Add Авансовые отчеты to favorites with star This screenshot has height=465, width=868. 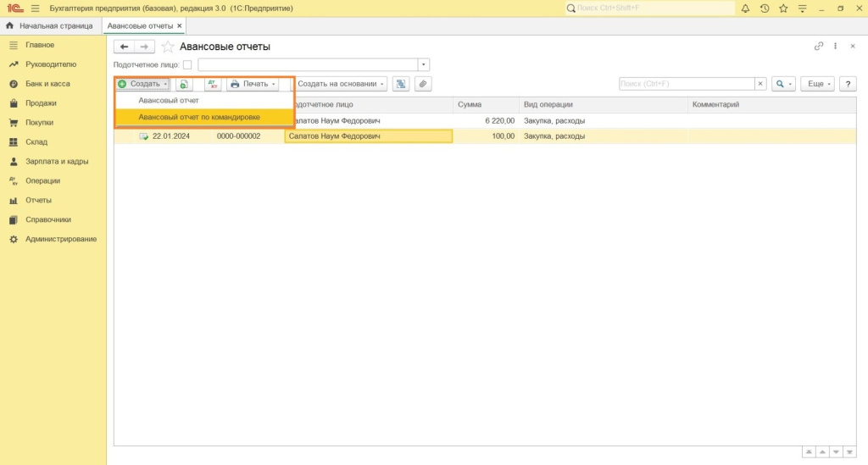tap(168, 47)
